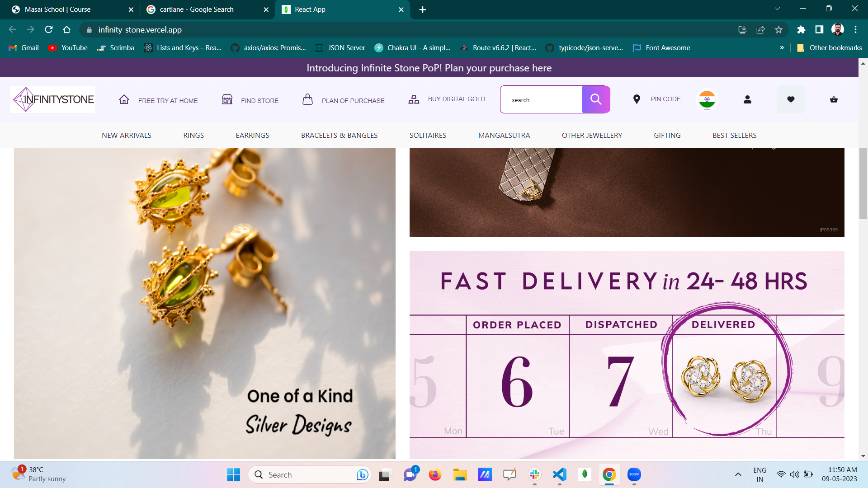Screen dimensions: 868x488
Task: Bookmark this page with star icon
Action: (x=778, y=30)
